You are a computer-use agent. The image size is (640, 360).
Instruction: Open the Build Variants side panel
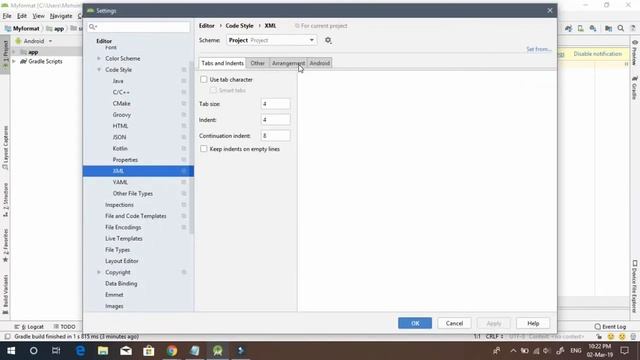point(5,294)
